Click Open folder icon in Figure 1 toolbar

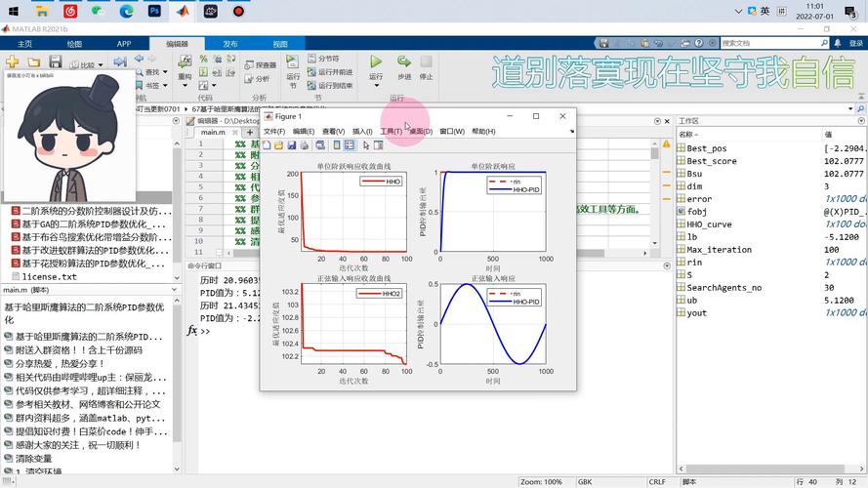pyautogui.click(x=278, y=145)
